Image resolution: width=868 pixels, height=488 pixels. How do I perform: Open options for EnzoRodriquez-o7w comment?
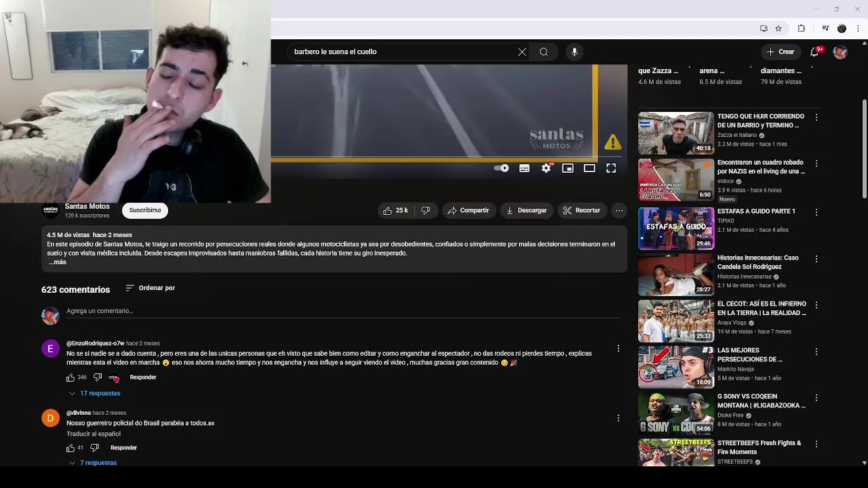tap(618, 348)
